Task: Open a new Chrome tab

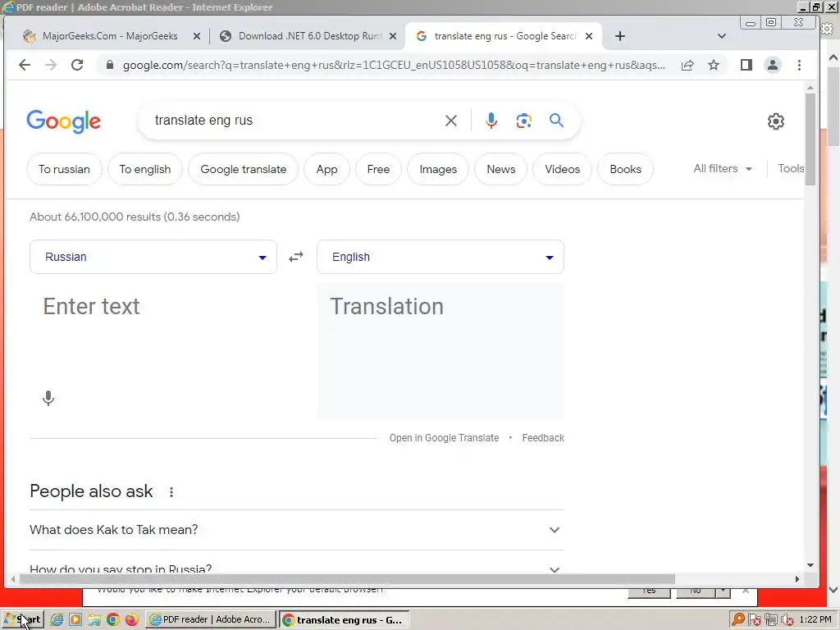Action: click(x=620, y=36)
